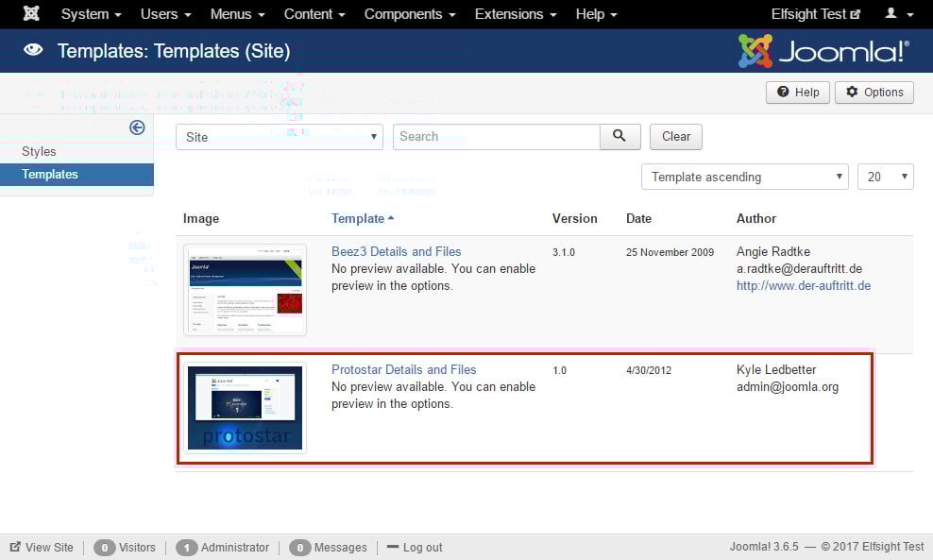This screenshot has width=933, height=560.
Task: Click the Kyle Ledbetter author name
Action: (776, 369)
